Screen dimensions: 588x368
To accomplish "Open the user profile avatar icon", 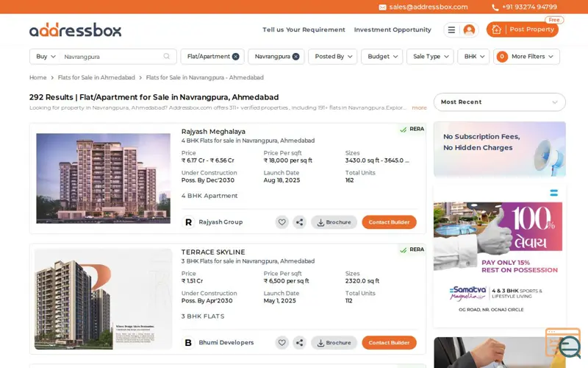I will tap(469, 30).
